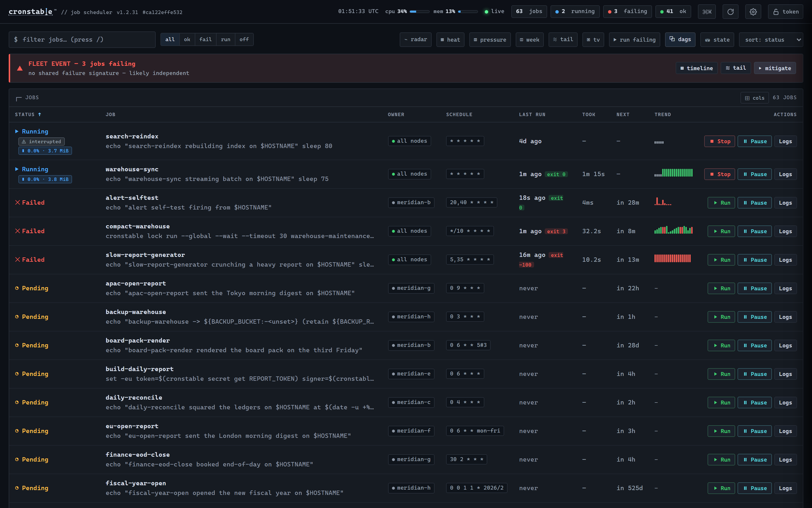Stop the warehouse-sync job
The height and width of the screenshot is (508, 812).
tap(719, 174)
